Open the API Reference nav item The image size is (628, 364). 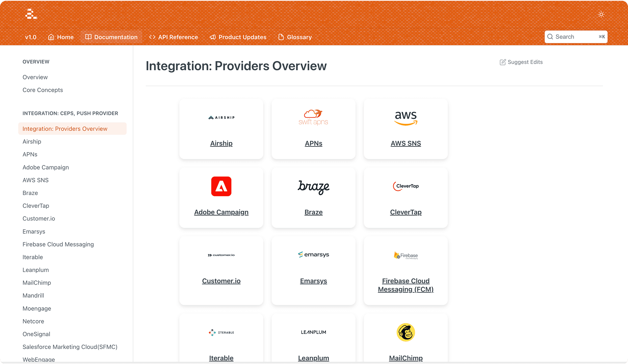(x=174, y=37)
